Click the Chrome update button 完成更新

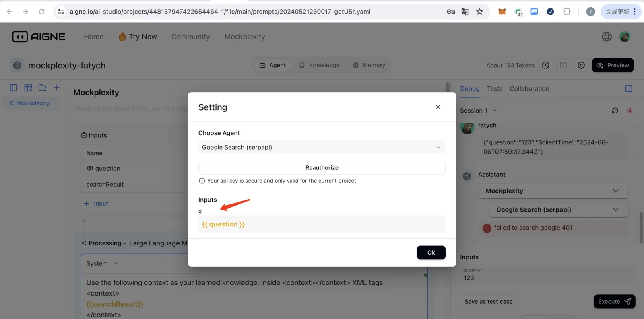pos(621,12)
